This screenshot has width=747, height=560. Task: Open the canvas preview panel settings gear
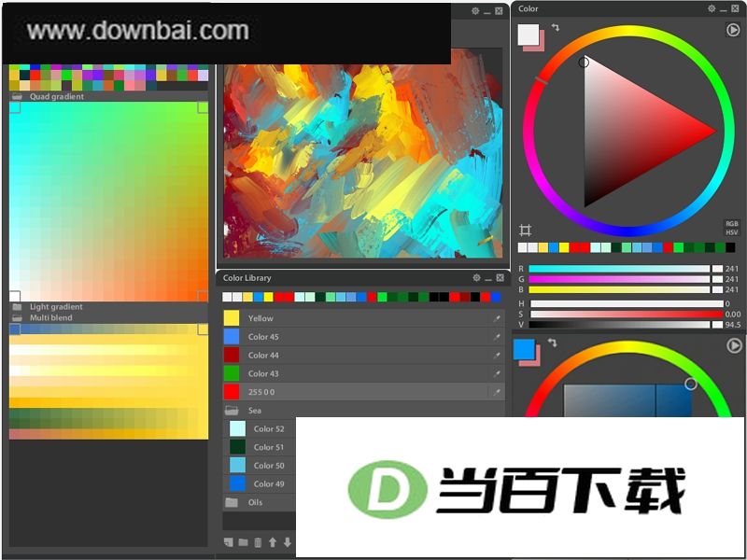coord(475,11)
